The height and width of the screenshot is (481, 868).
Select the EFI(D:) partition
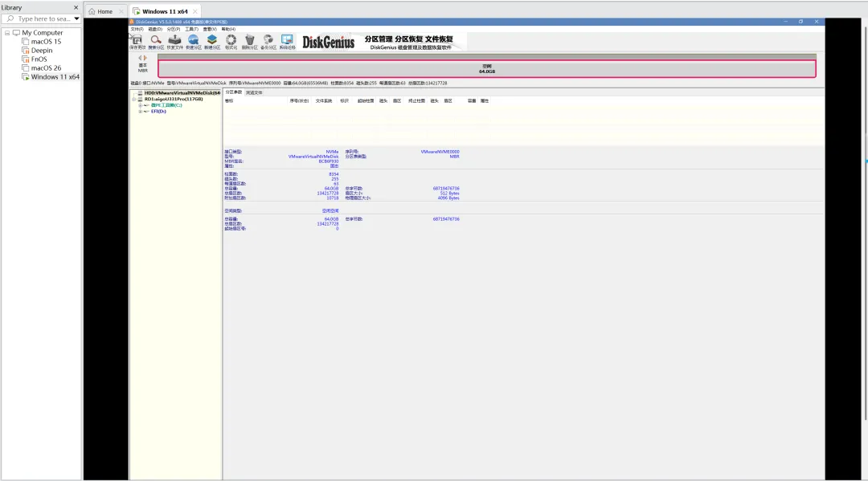(158, 111)
